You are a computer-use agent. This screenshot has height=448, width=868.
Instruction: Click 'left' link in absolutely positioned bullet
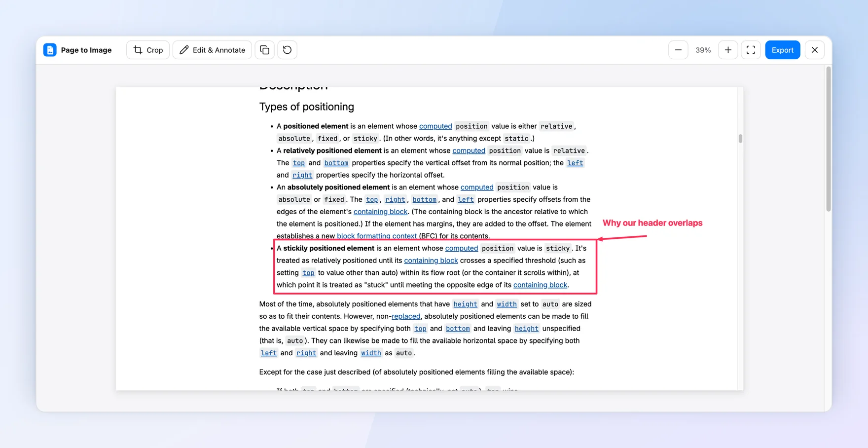466,199
